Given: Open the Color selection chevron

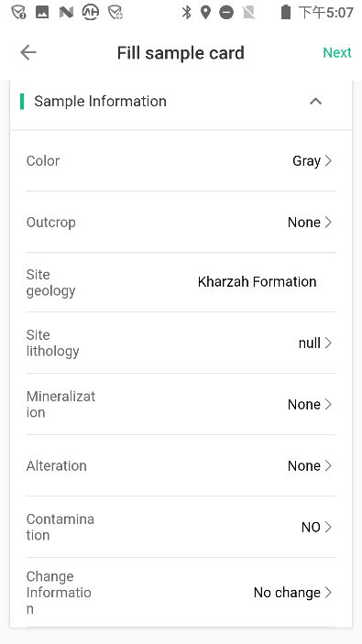Looking at the screenshot, I should (328, 160).
